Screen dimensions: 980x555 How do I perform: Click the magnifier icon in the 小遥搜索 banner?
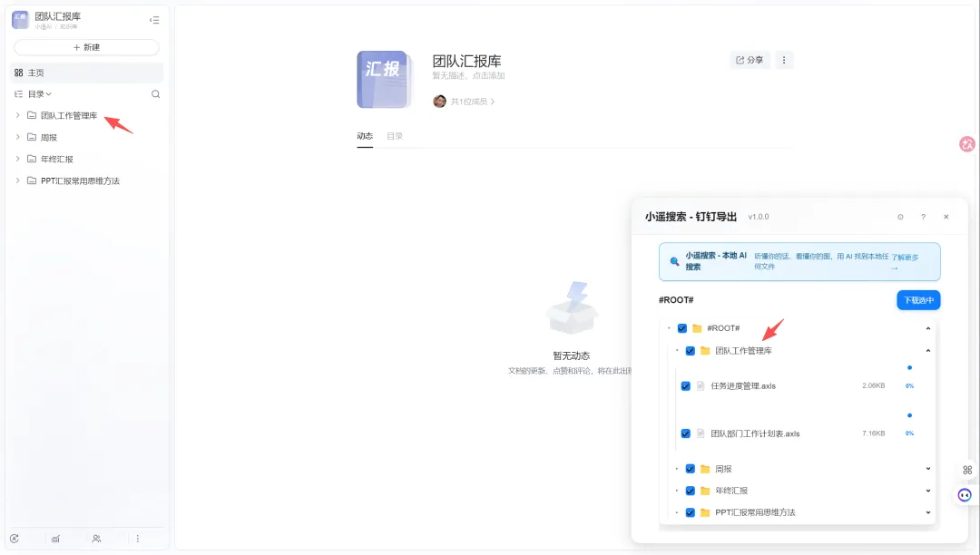(x=674, y=261)
